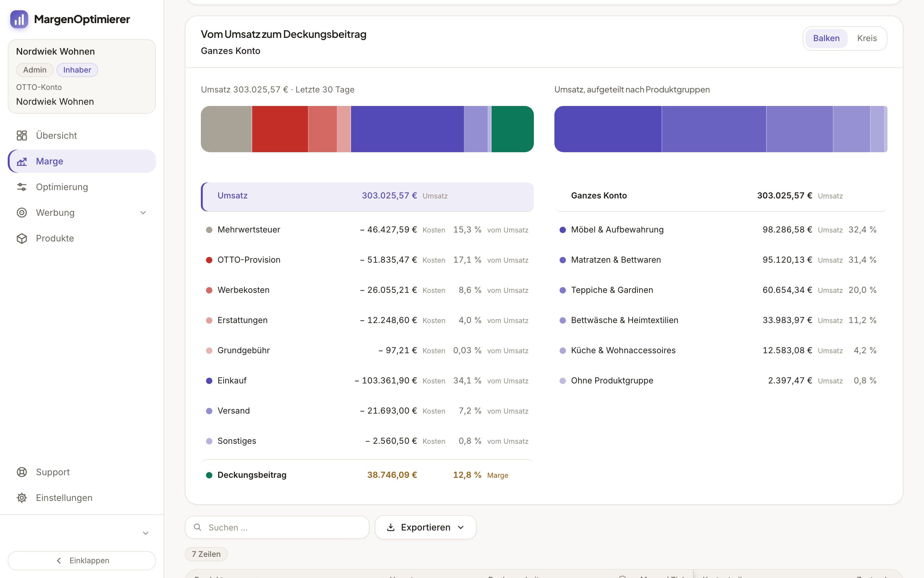The image size is (924, 578).
Task: Click the download icon on Exportieren
Action: tap(390, 527)
